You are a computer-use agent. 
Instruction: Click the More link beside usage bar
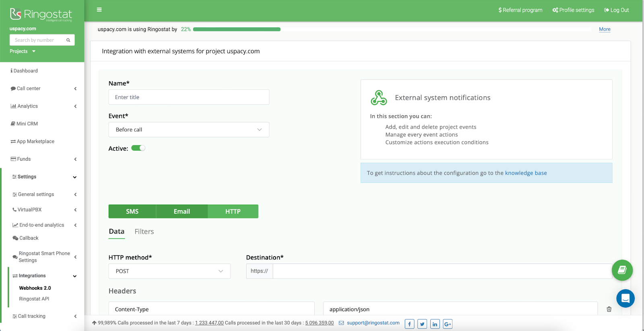pyautogui.click(x=605, y=29)
